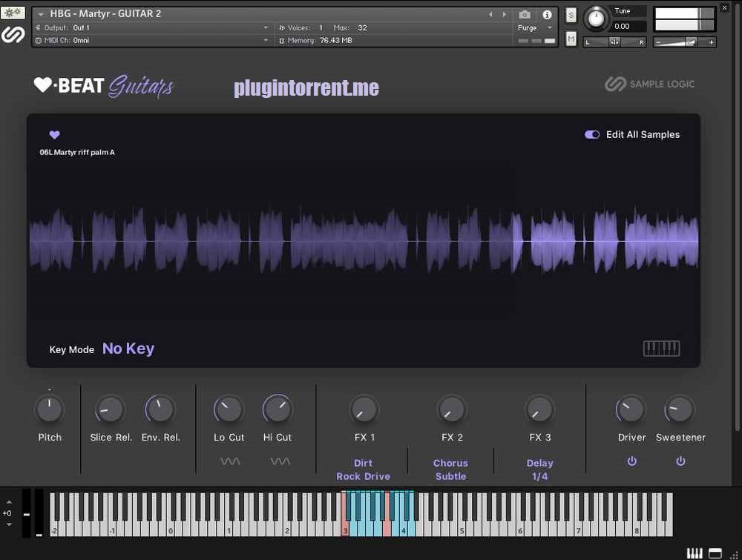Viewport: 742px width, 560px height.
Task: Toggle the Sweetener power button
Action: [680, 461]
